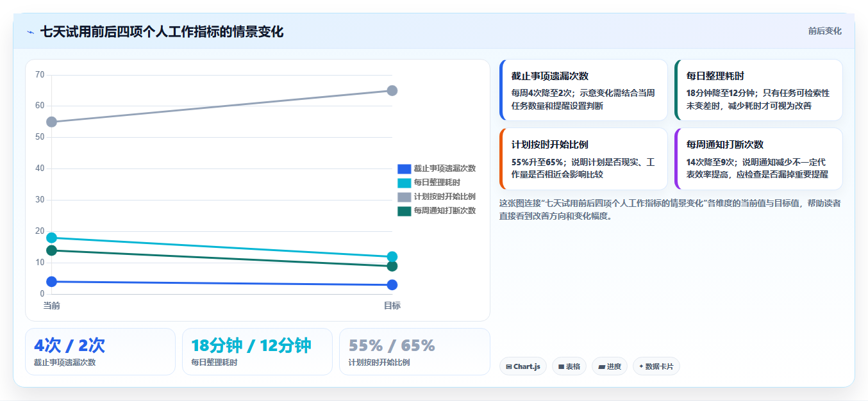Click the 每周通知打断次数 legend label
The height and width of the screenshot is (401, 868).
point(444,211)
